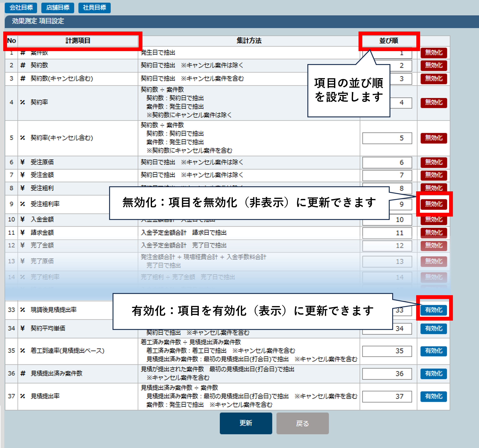The width and height of the screenshot is (479, 448).
Task: Switch to the 店舗目標 tab
Action: (58, 8)
